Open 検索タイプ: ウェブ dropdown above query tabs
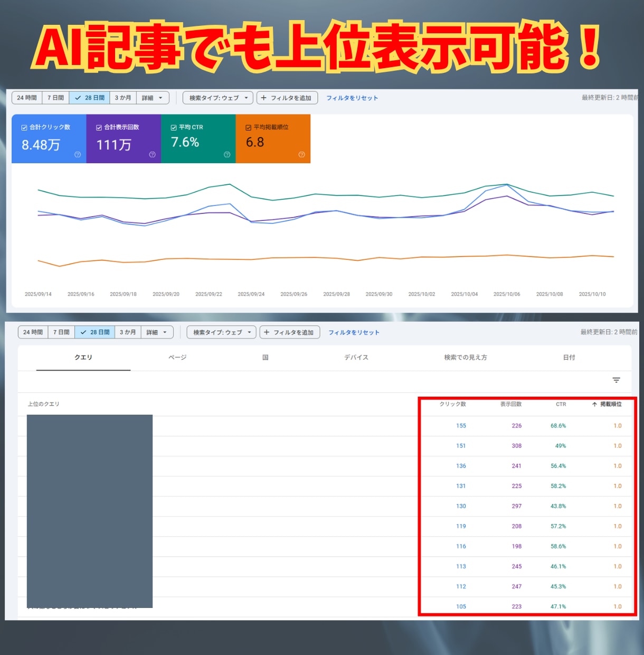Screen dimensions: 644x655 point(222,332)
